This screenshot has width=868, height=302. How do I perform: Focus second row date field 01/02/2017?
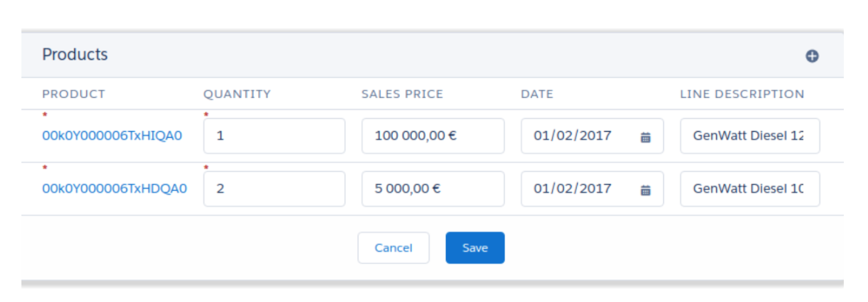[x=592, y=189]
